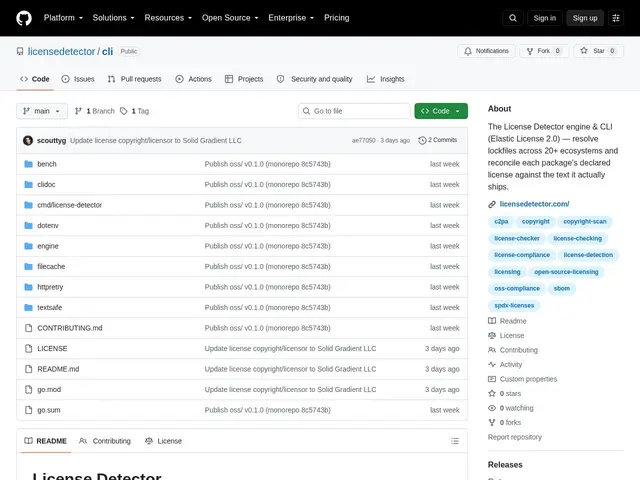Open the Pricing link

click(x=337, y=18)
